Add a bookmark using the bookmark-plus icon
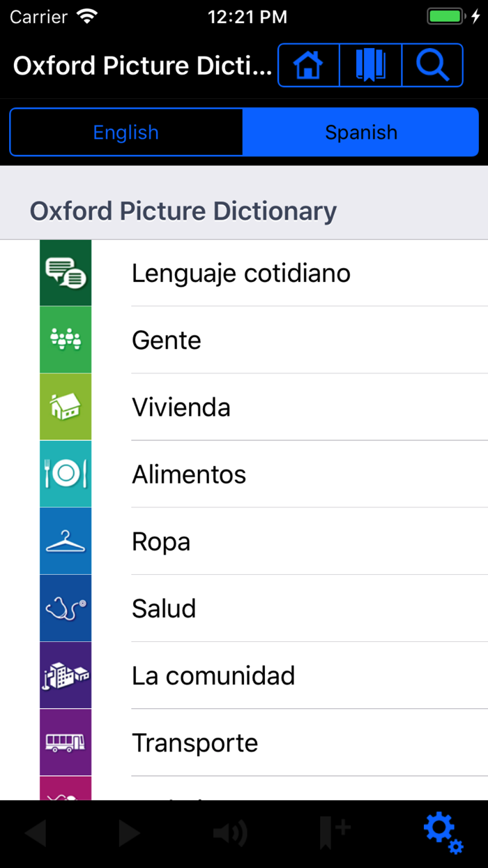This screenshot has height=868, width=488. [335, 832]
